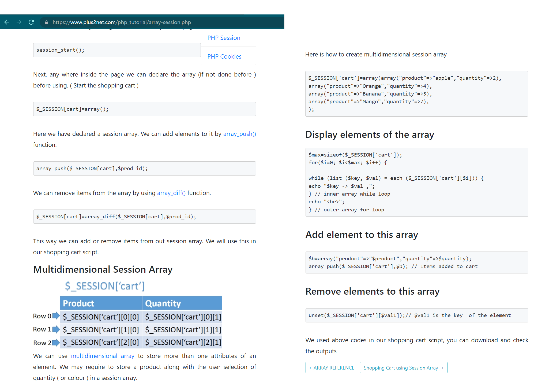The width and height of the screenshot is (553, 392).
Task: Open the PHP Session sidebar link
Action: 224,38
